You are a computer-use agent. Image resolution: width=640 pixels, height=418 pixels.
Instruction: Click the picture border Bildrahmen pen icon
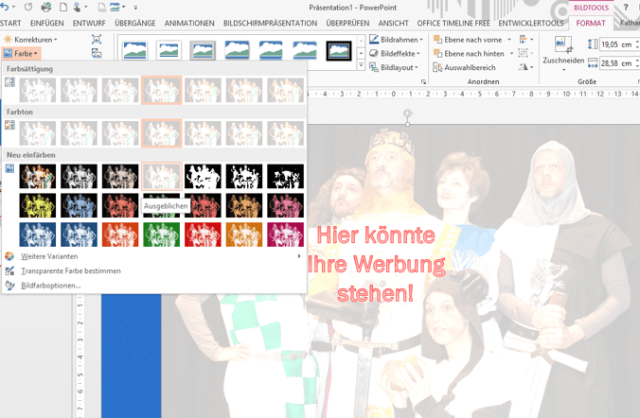(373, 39)
